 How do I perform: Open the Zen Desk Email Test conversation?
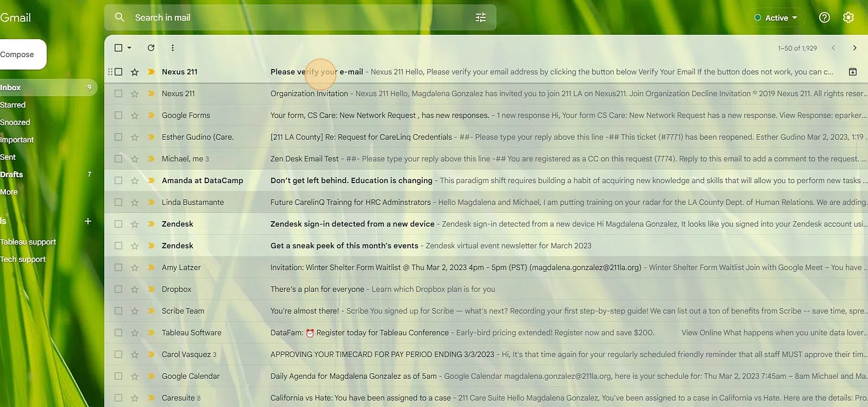[x=486, y=159]
